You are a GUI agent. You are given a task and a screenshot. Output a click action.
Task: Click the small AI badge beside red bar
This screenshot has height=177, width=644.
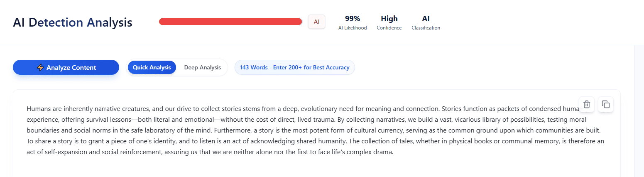pos(316,22)
